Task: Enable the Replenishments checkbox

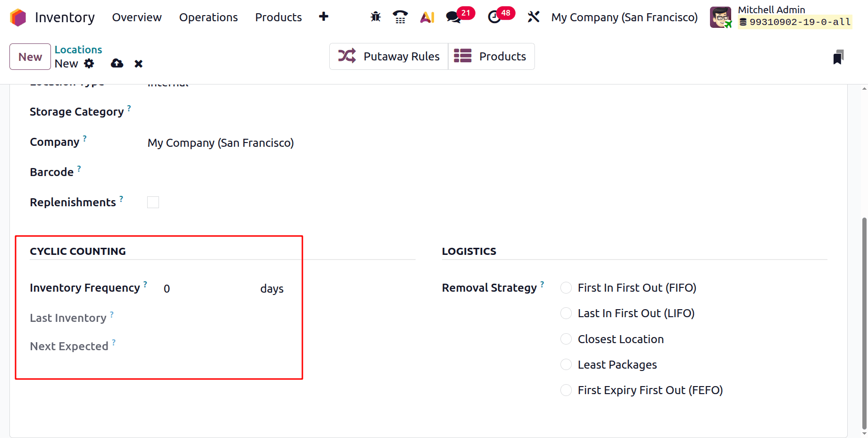Action: 153,202
